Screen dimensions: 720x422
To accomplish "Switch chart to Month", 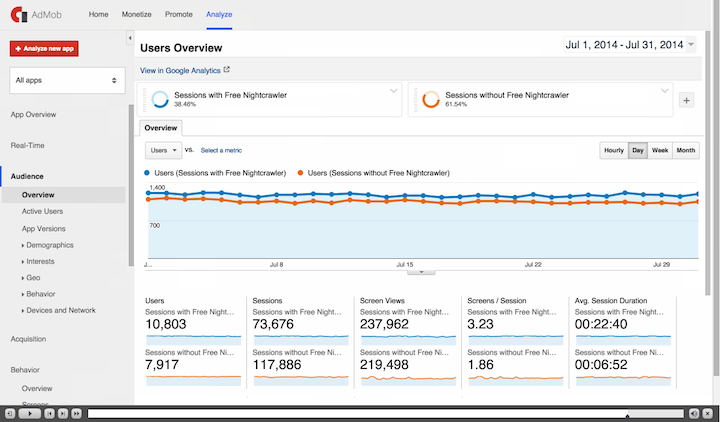I will (686, 150).
